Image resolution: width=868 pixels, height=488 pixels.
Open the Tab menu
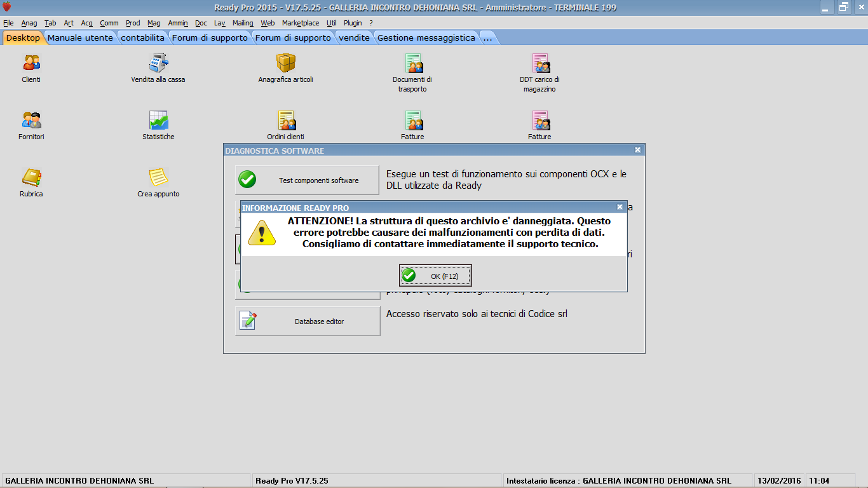coord(50,23)
